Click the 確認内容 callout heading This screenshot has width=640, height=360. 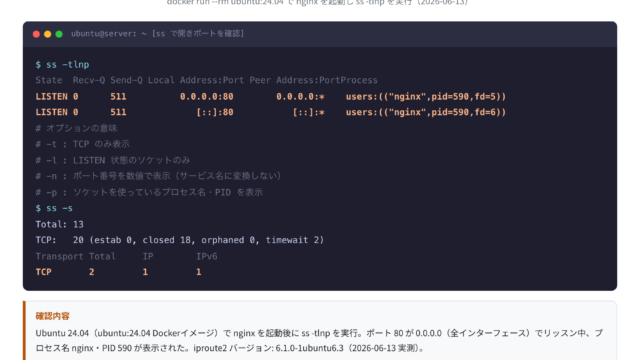(x=52, y=316)
